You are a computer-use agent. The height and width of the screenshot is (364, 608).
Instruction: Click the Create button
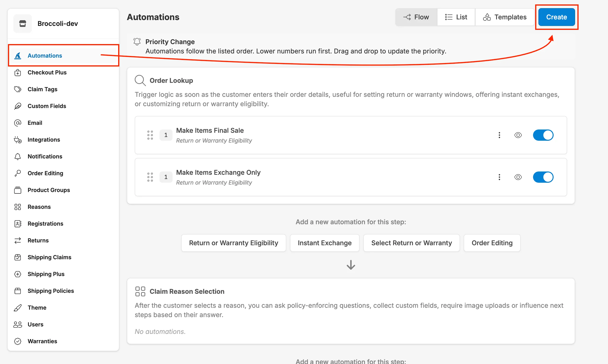(x=556, y=17)
